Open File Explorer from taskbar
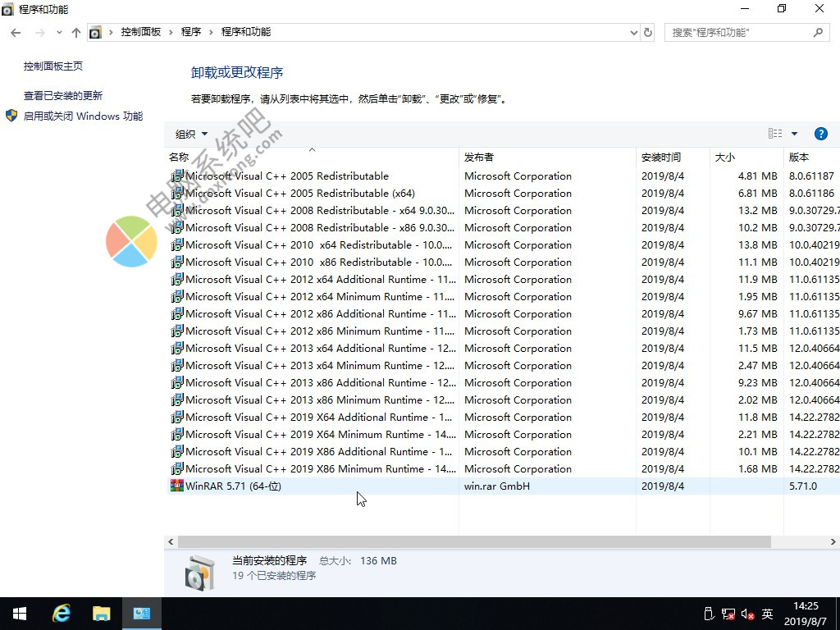 (x=101, y=614)
